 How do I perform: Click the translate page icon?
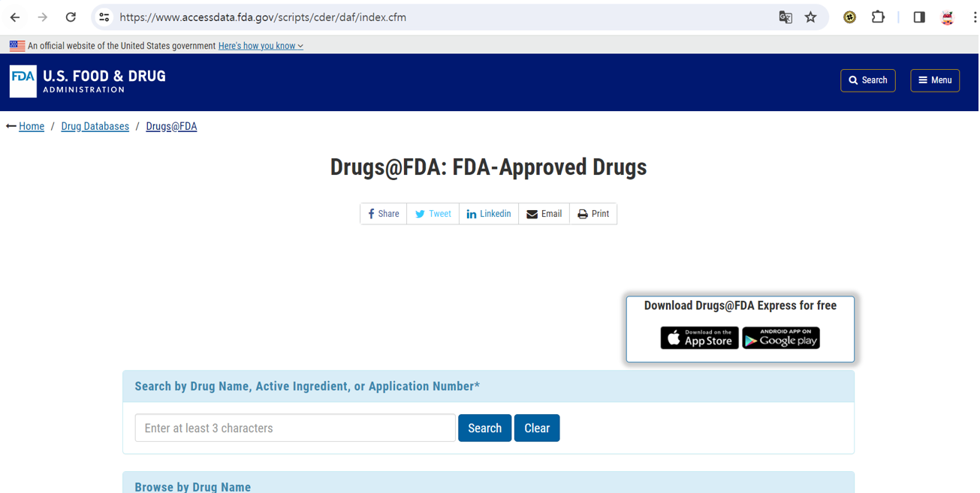tap(786, 17)
